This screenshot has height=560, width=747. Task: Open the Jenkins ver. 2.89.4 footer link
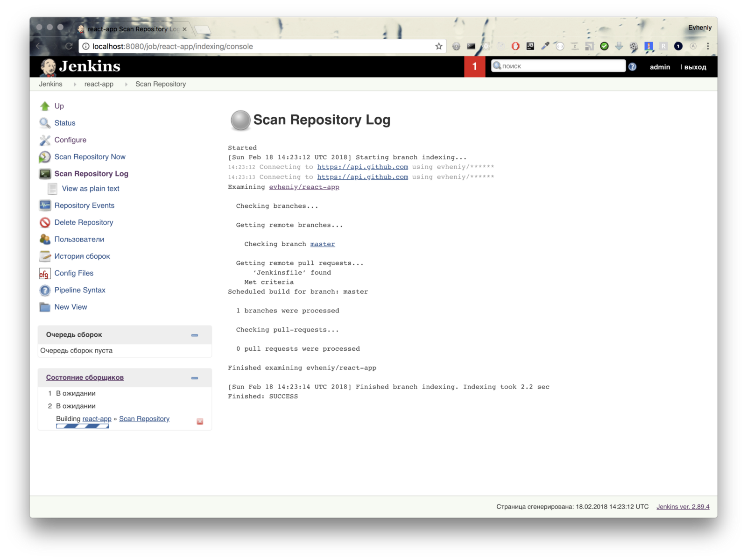click(683, 507)
